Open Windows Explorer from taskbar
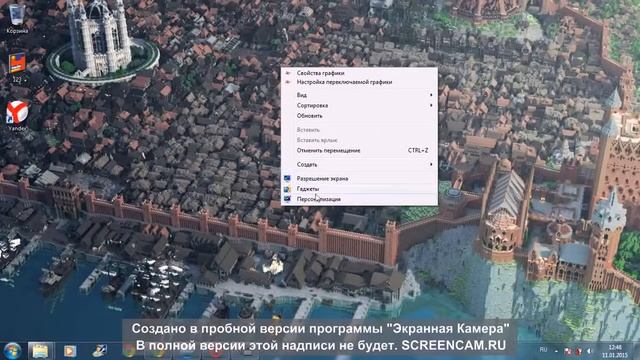This screenshot has width=640, height=360. point(40,351)
